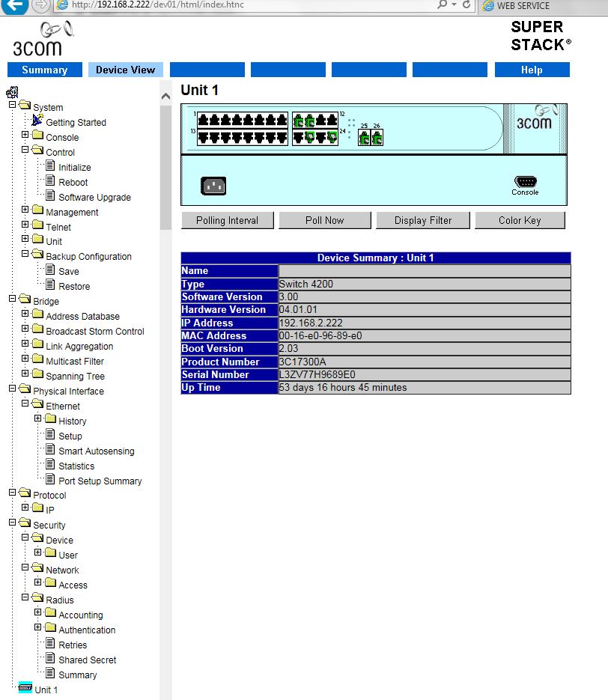This screenshot has height=700, width=608.
Task: Click the Console folder icon
Action: coord(38,136)
